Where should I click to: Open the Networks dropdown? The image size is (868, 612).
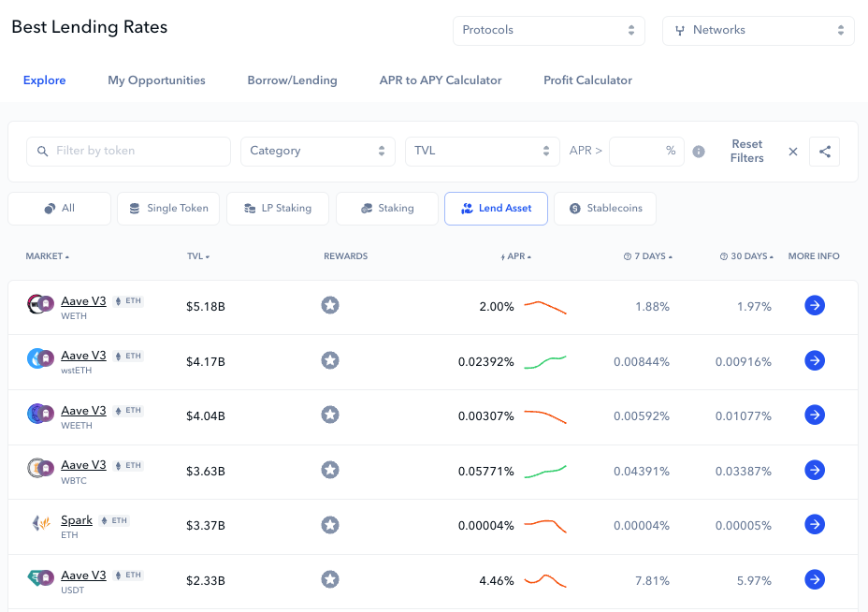point(758,31)
